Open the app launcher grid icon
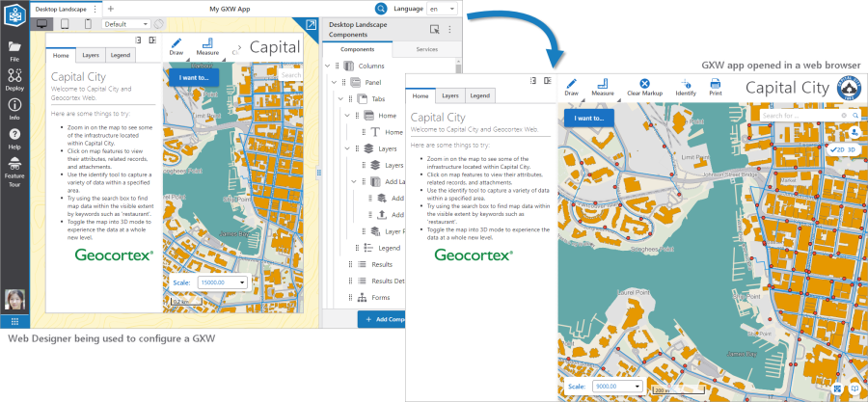Image resolution: width=868 pixels, height=402 pixels. pyautogui.click(x=14, y=322)
